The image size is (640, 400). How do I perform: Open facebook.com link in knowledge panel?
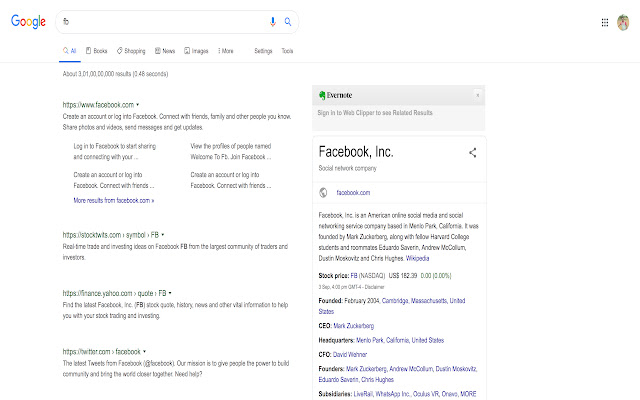point(353,193)
